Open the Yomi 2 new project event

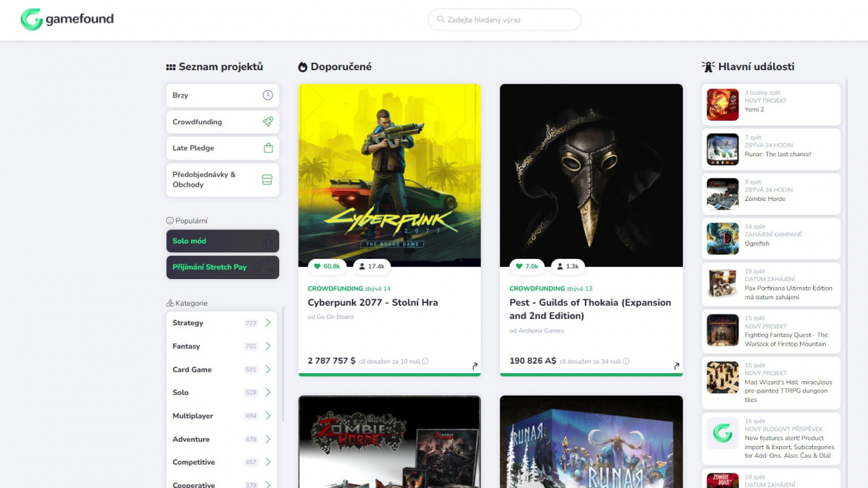[x=771, y=105]
